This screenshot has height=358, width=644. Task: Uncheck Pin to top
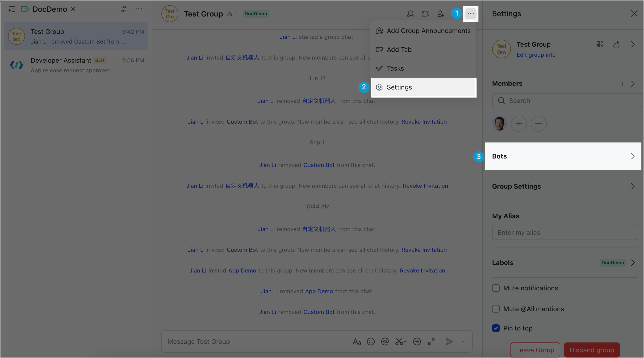(x=496, y=328)
